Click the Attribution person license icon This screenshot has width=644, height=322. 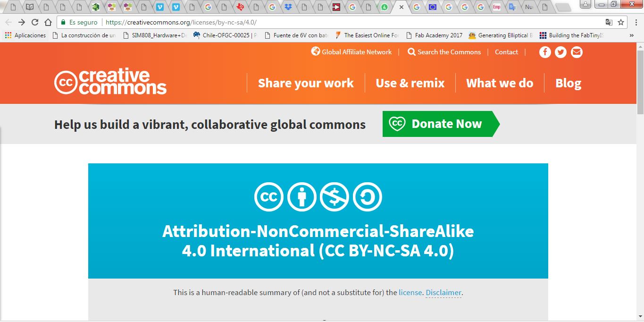[x=301, y=197]
